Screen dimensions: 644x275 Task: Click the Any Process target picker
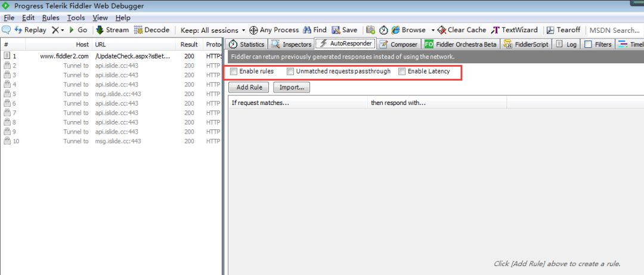(274, 30)
